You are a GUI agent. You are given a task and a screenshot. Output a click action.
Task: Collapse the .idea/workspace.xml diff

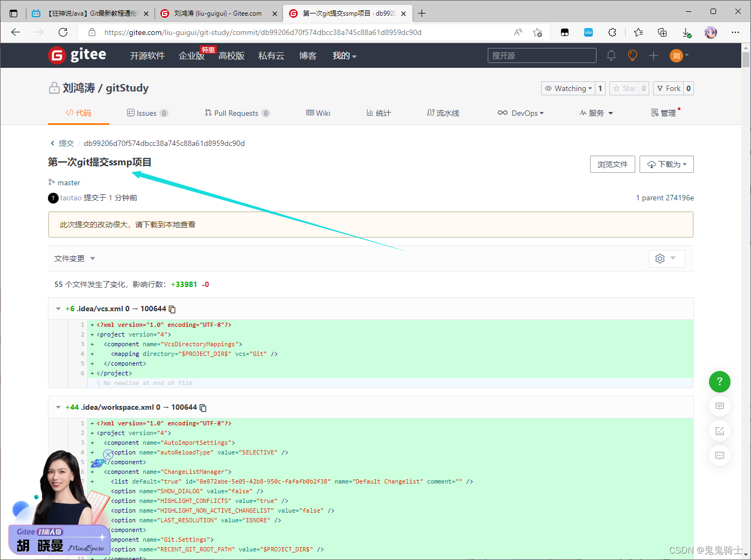click(58, 407)
